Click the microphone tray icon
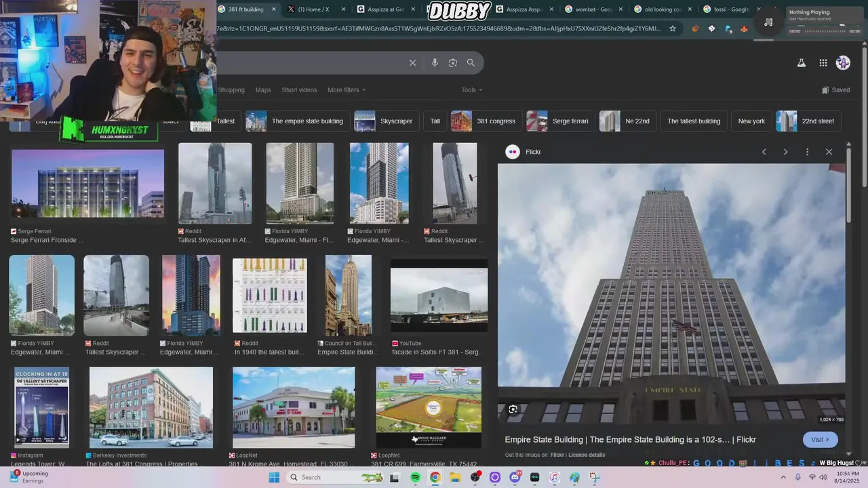This screenshot has width=868, height=488. [797, 477]
